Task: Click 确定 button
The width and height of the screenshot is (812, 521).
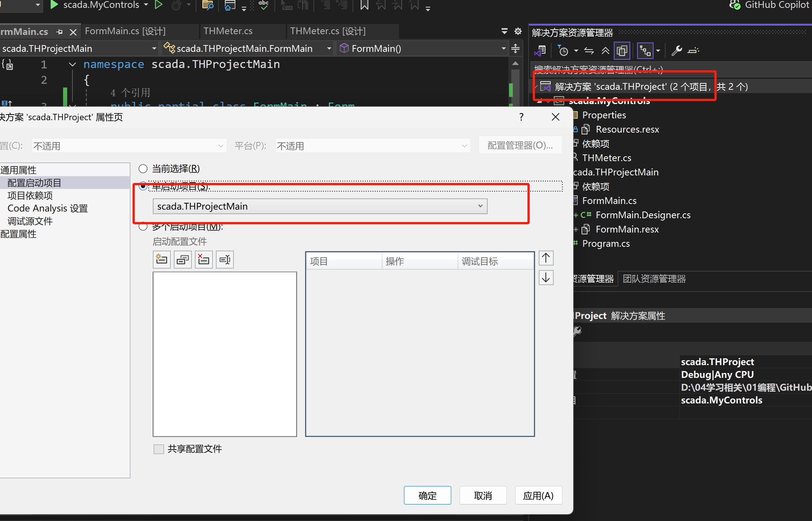Action: pyautogui.click(x=428, y=495)
